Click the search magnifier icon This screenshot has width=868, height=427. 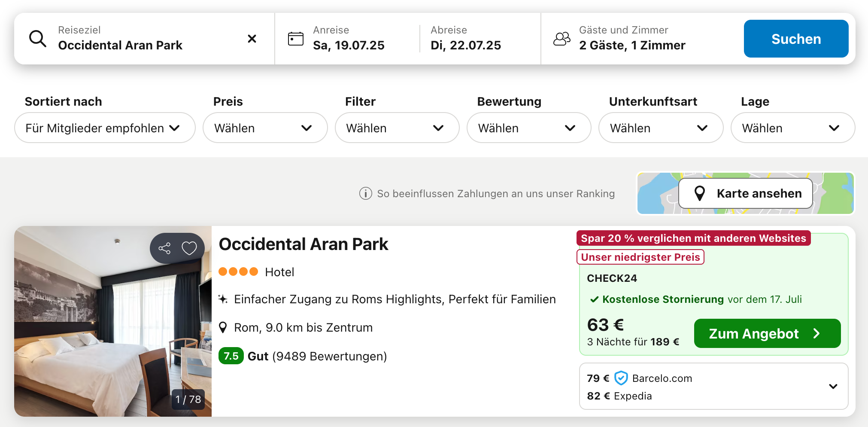pyautogui.click(x=38, y=39)
